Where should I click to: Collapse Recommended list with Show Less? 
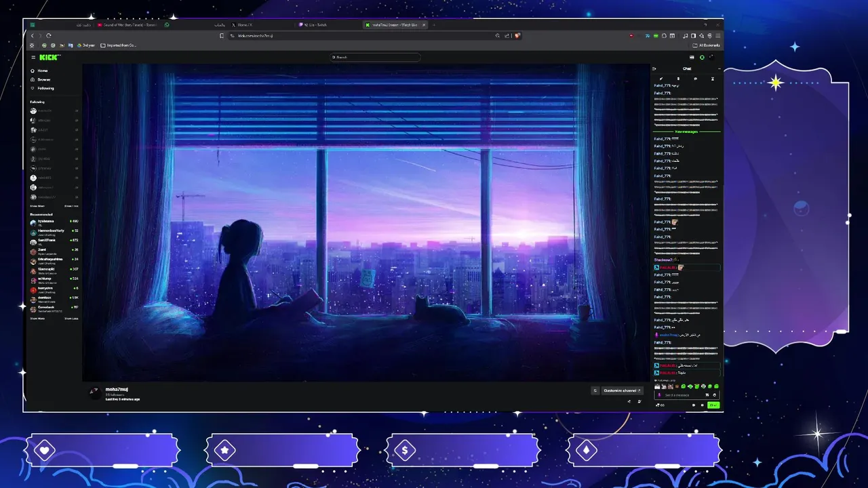(71, 318)
